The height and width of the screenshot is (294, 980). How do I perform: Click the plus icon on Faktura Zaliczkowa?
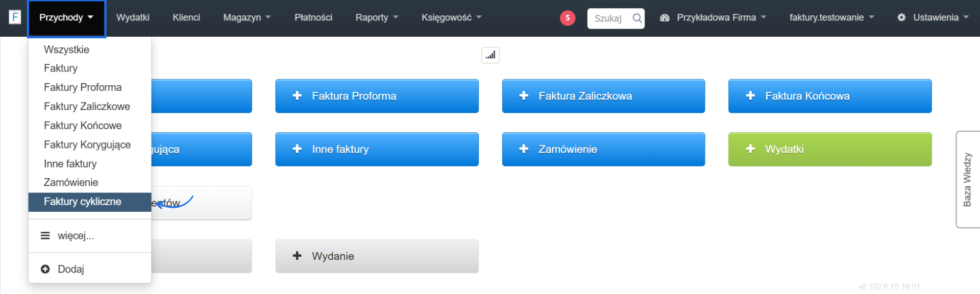524,95
